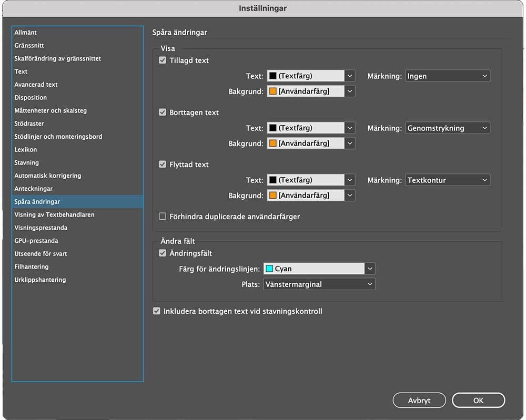The image size is (526, 420).
Task: Select Stödraster in the list
Action: pyautogui.click(x=77, y=124)
